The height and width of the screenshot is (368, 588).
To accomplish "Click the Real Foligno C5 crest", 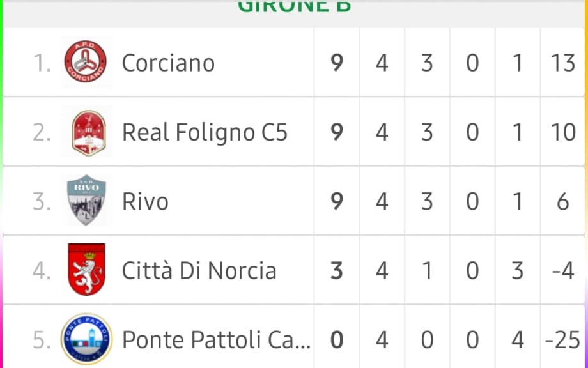I will point(88,133).
